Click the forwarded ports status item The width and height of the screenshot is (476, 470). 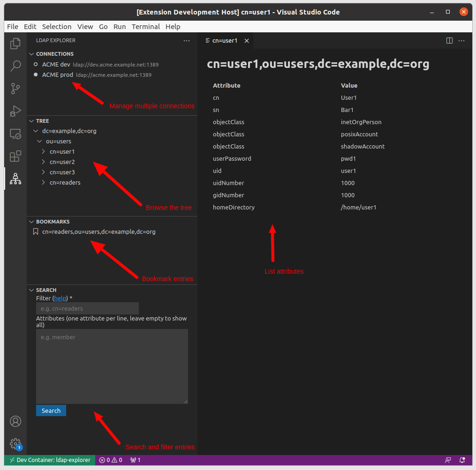click(136, 460)
